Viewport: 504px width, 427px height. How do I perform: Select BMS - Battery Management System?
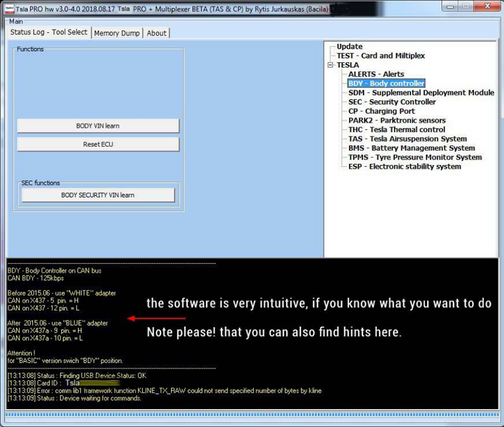point(411,148)
